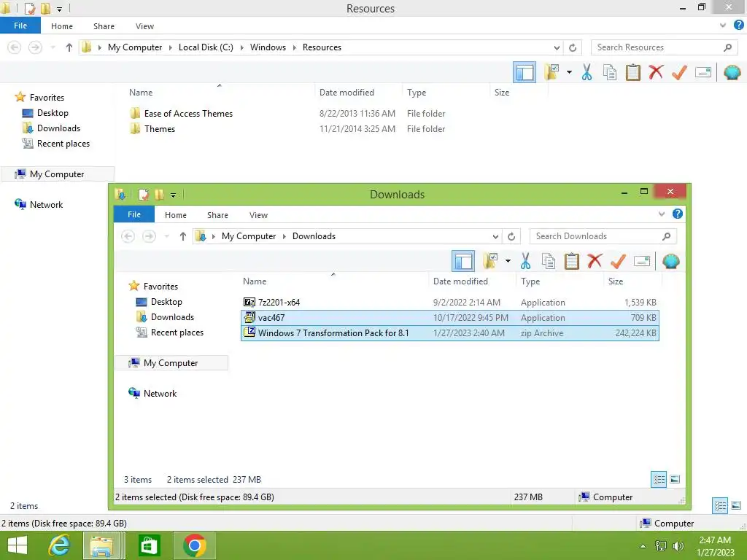Select the 7z2201-x64 file
Screen dimensions: 747x560
click(x=450, y=303)
